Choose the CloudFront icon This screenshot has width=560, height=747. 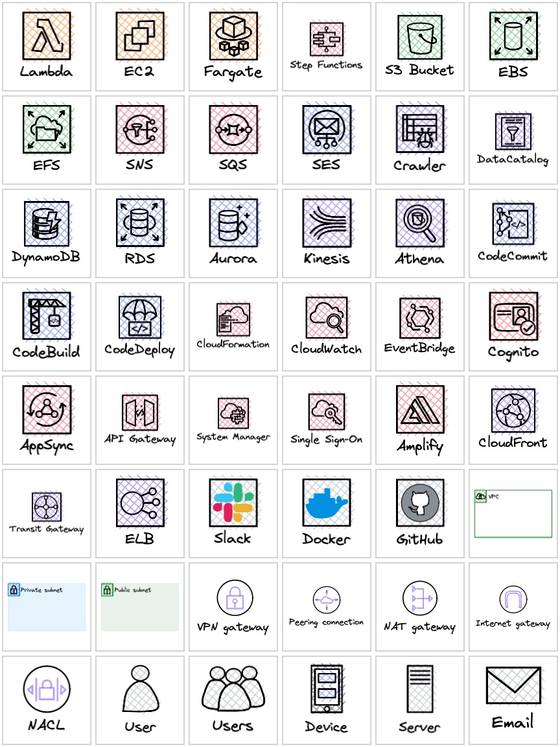click(513, 410)
